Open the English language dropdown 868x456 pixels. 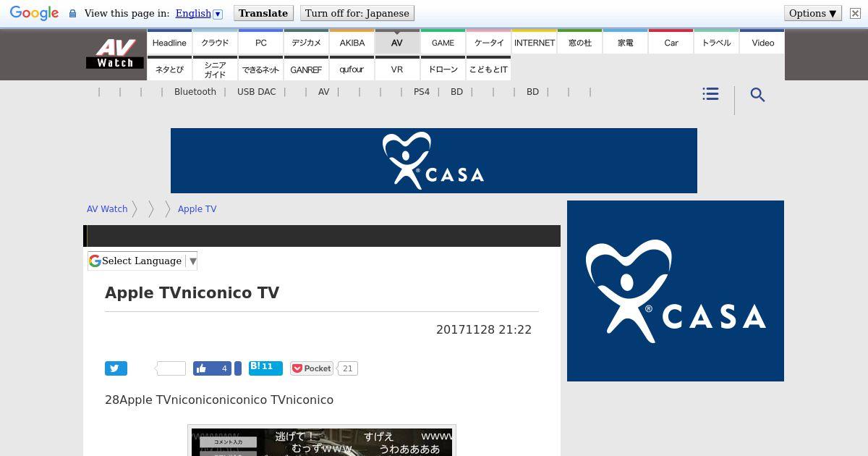[198, 13]
